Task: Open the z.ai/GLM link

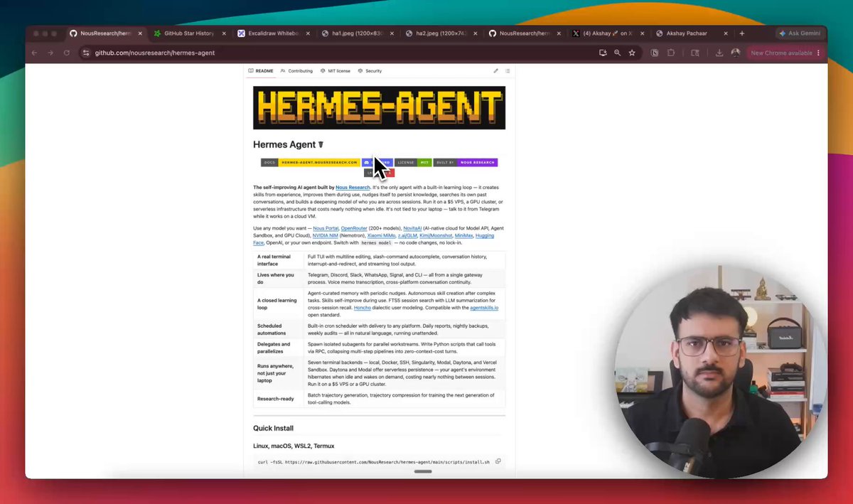Action: point(408,235)
